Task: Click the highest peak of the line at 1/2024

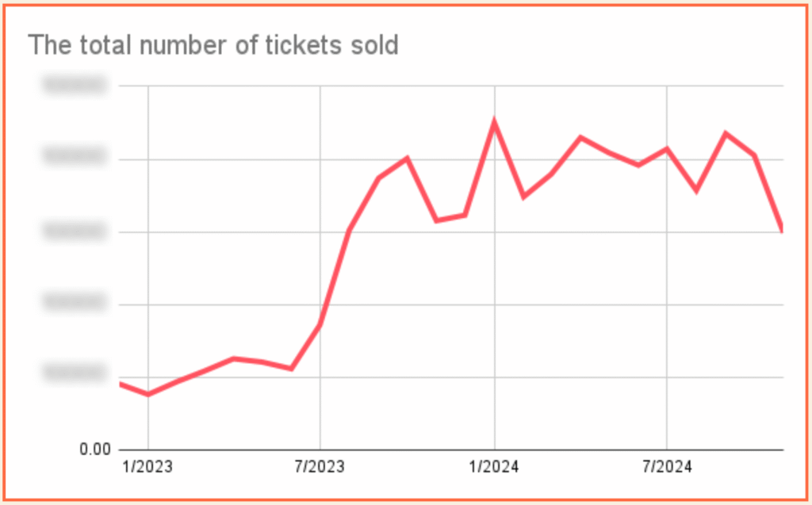Action: coord(494,122)
